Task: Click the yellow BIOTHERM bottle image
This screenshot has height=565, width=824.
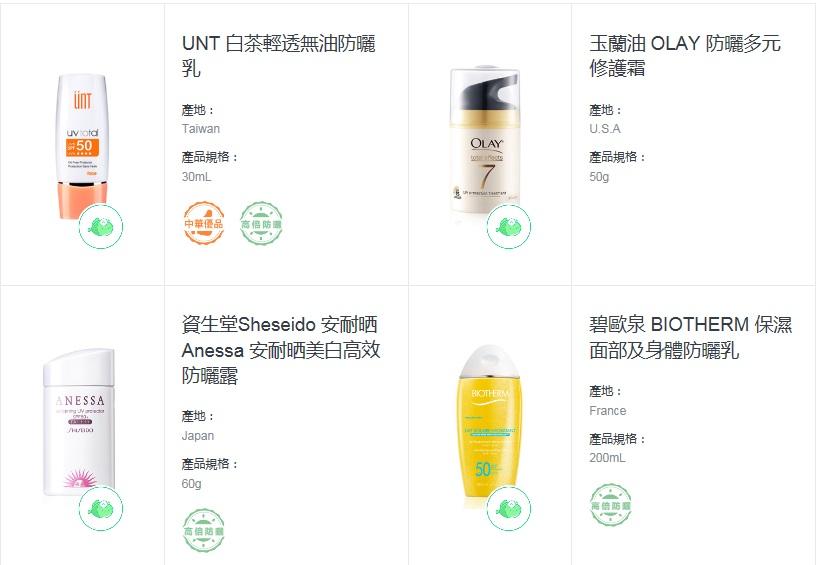Action: coord(490,421)
